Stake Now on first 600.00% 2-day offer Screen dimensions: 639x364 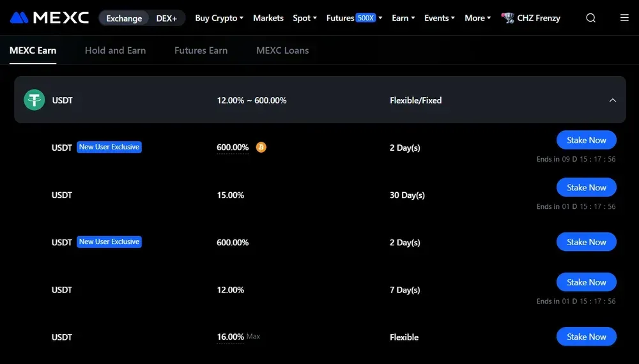coord(587,140)
